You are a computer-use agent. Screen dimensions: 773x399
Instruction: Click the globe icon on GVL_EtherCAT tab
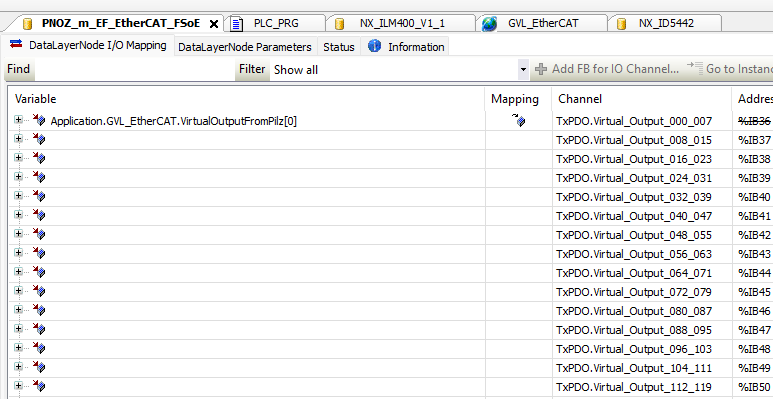[x=489, y=23]
